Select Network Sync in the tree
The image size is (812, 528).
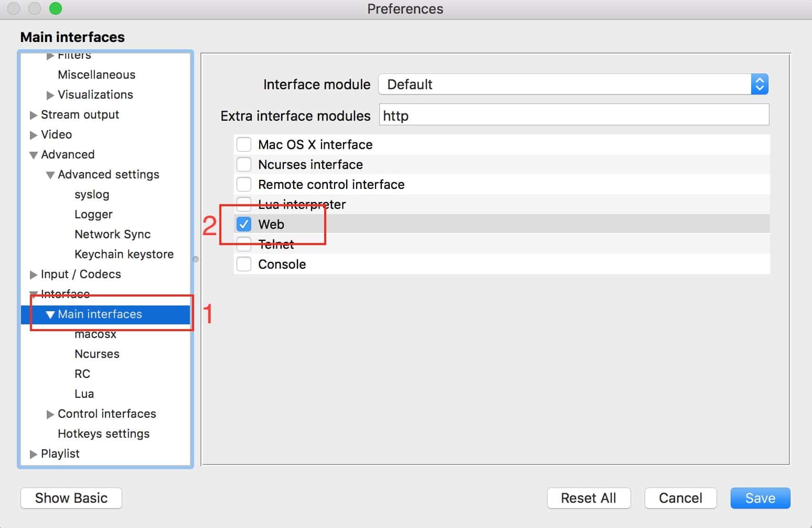(112, 234)
